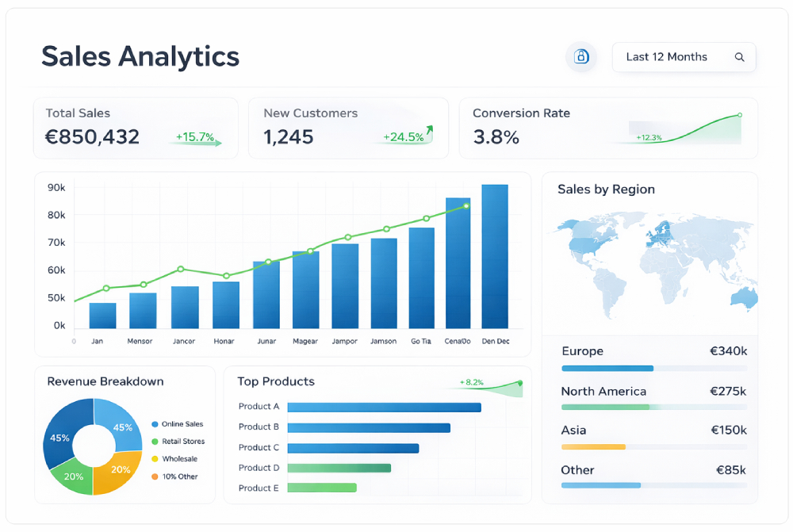Click the Go Tia month label

click(x=421, y=342)
